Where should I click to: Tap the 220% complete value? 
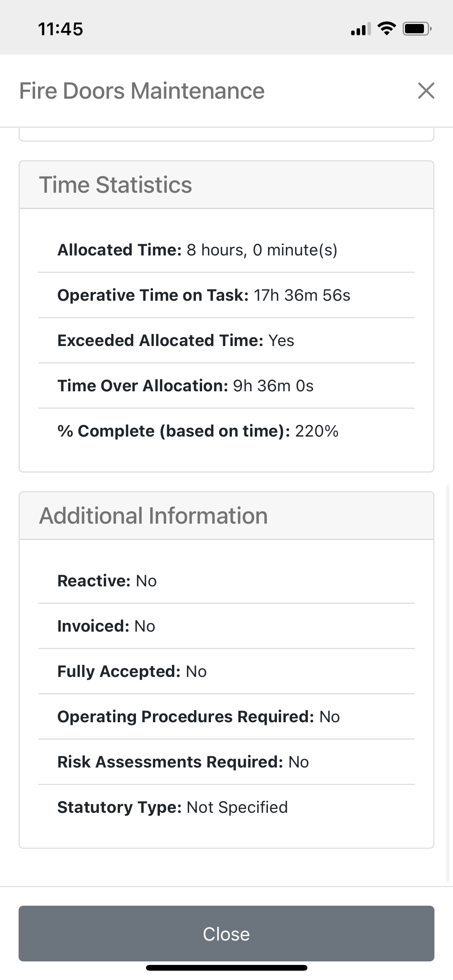317,430
